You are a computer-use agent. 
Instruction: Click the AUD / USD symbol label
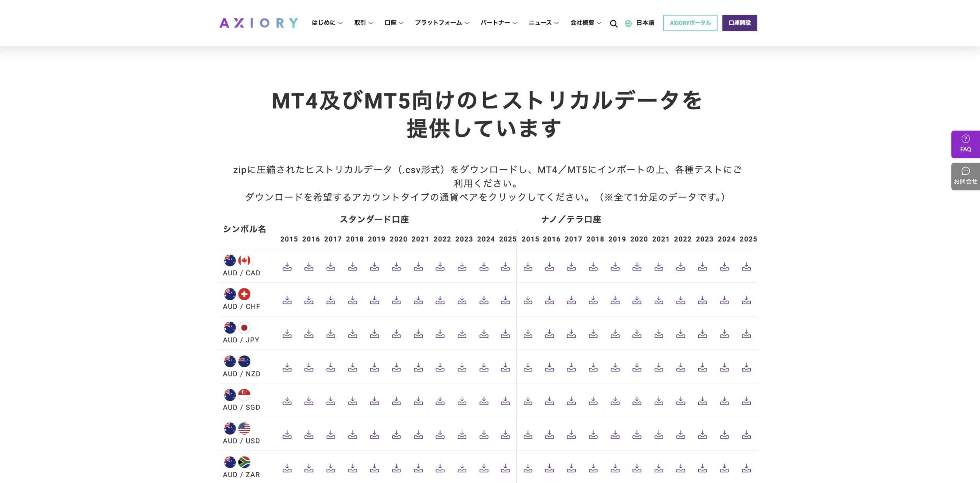coord(242,441)
